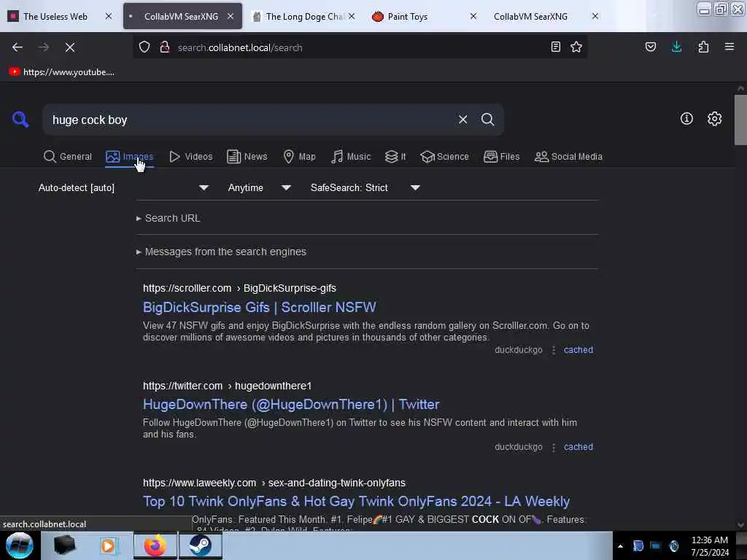
Task: Open the Firefox hamburger menu
Action: tap(729, 47)
